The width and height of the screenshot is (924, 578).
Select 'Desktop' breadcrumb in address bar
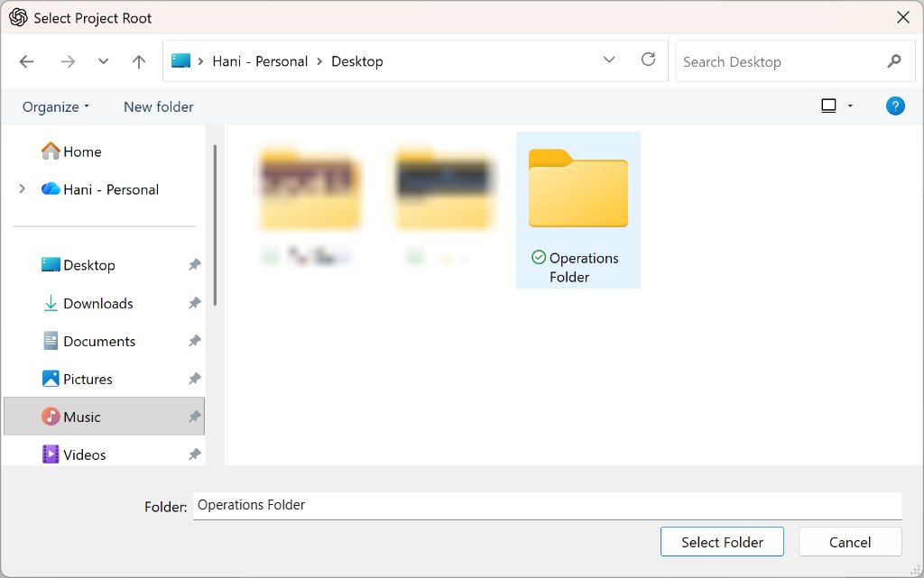tap(357, 61)
